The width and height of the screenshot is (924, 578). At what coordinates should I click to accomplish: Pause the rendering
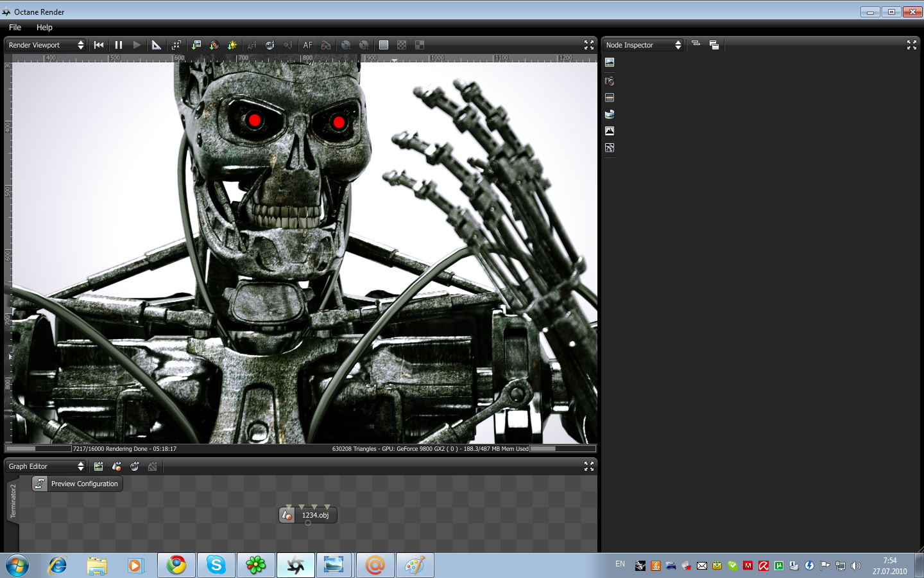pyautogui.click(x=119, y=45)
